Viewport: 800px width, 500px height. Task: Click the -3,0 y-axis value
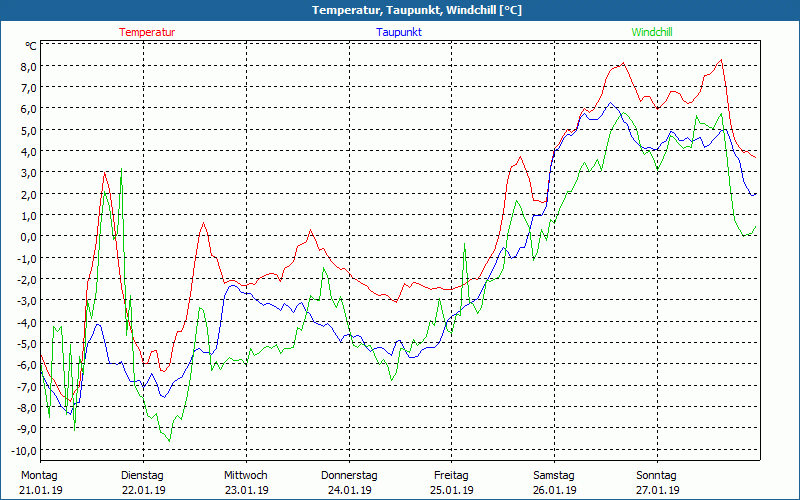tap(27, 301)
